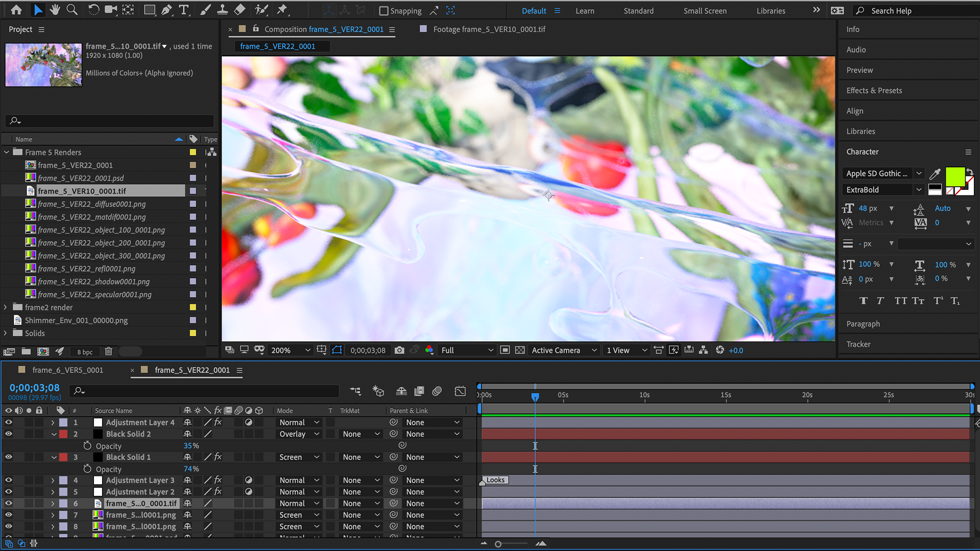
Task: Click the snapshot camera icon
Action: tap(400, 350)
